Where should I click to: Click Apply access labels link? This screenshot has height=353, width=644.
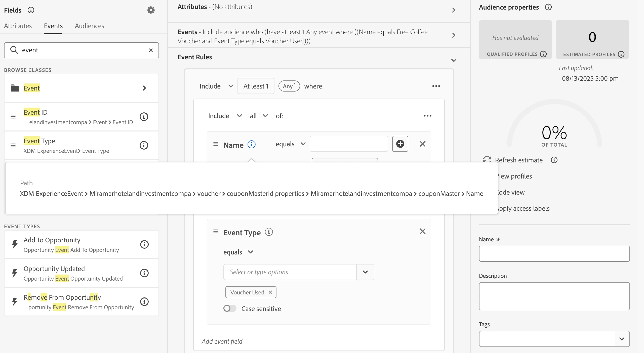(x=524, y=208)
